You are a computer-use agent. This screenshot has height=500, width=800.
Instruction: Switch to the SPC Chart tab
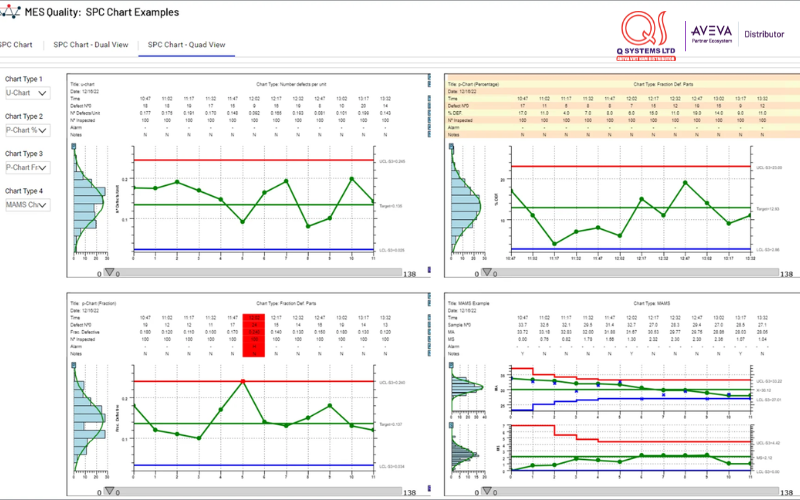click(15, 45)
